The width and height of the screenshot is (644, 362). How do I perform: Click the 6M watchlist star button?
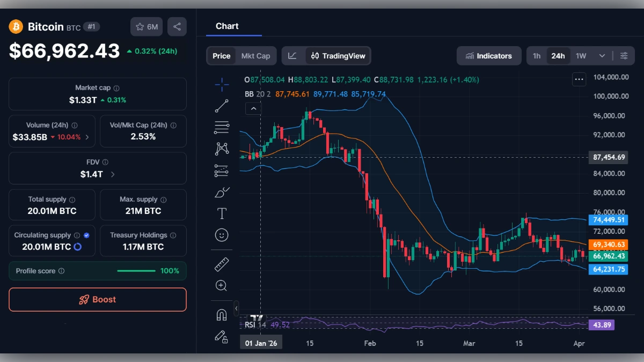click(x=146, y=26)
